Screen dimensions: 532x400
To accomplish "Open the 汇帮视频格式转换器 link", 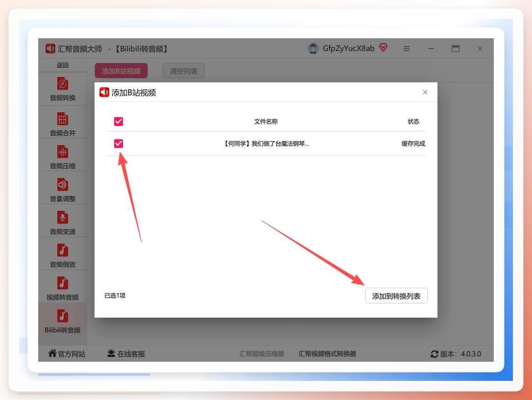I will (x=327, y=354).
